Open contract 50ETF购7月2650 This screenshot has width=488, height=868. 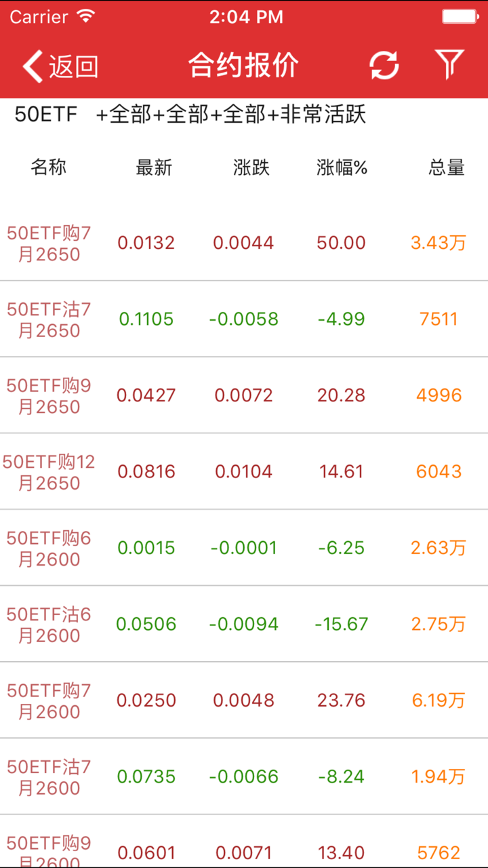[x=49, y=243]
